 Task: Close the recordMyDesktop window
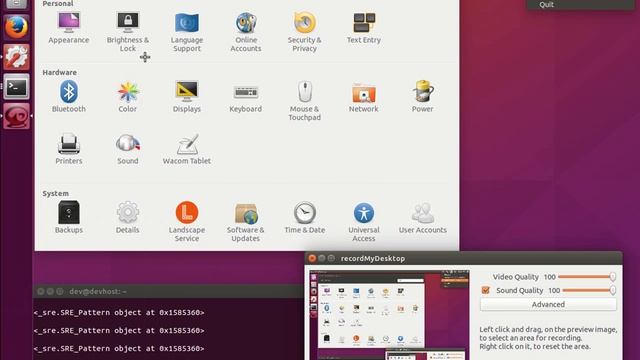[312, 258]
